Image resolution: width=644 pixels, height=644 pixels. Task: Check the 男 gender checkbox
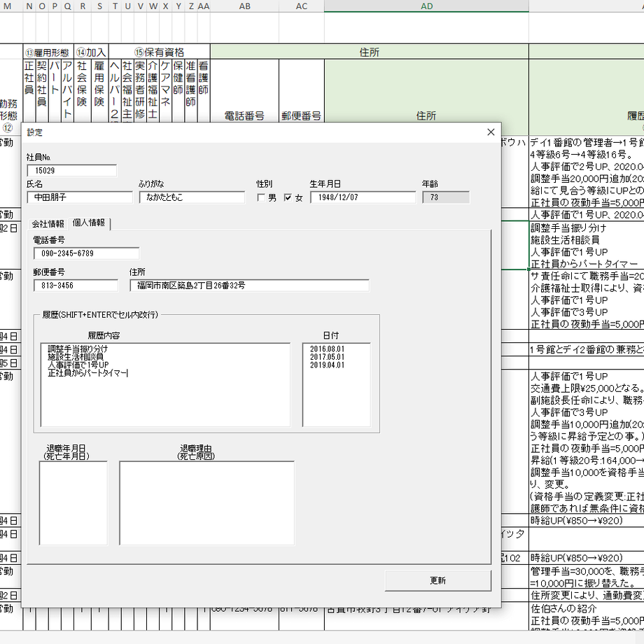click(x=261, y=197)
